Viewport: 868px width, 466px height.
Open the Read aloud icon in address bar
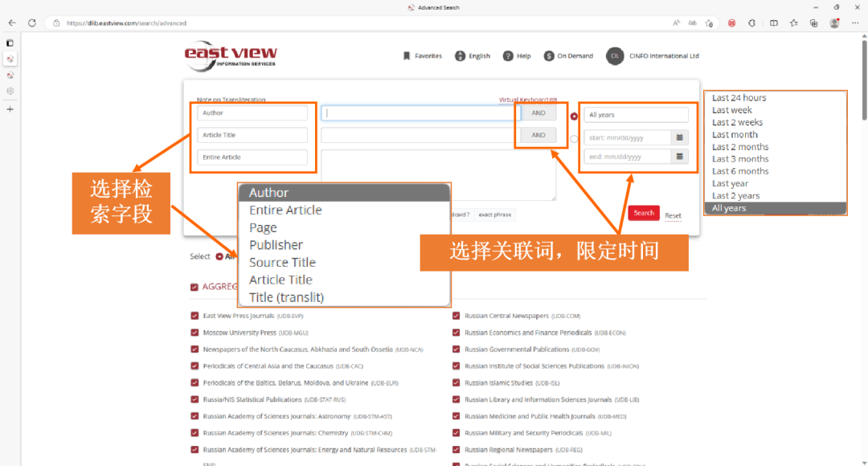(676, 23)
